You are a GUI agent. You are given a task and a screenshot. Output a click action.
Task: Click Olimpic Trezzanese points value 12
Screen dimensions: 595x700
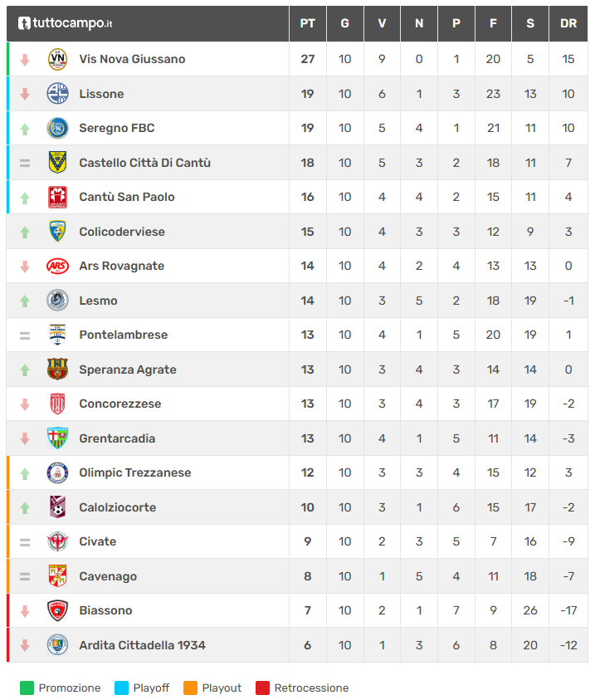coord(307,472)
